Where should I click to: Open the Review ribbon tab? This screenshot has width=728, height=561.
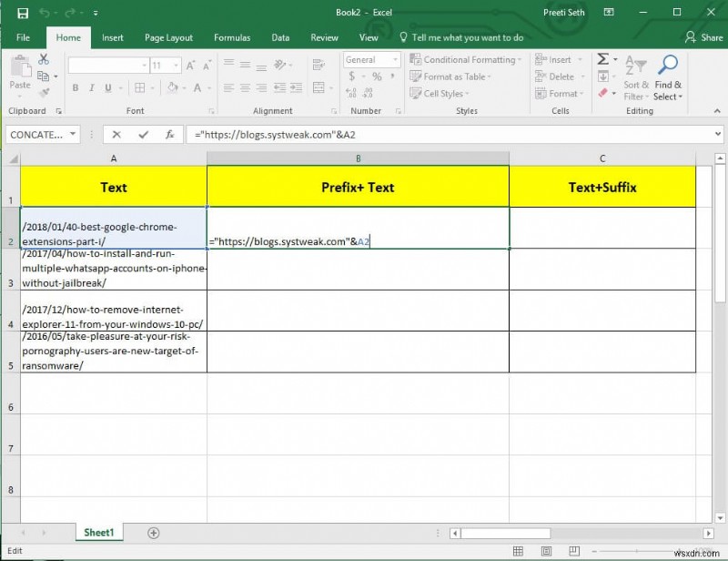pyautogui.click(x=324, y=37)
